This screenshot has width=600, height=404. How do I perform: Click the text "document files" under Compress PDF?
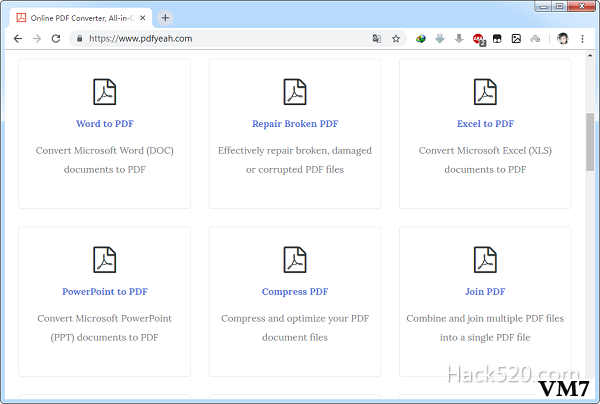(x=295, y=337)
